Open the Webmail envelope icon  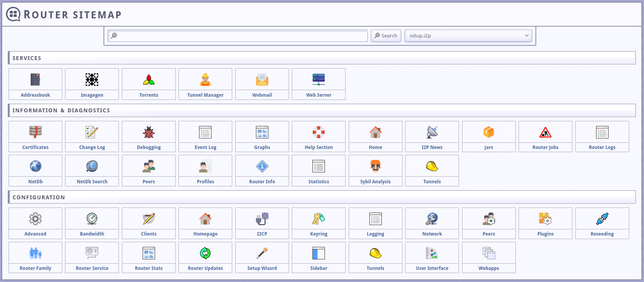(x=262, y=80)
